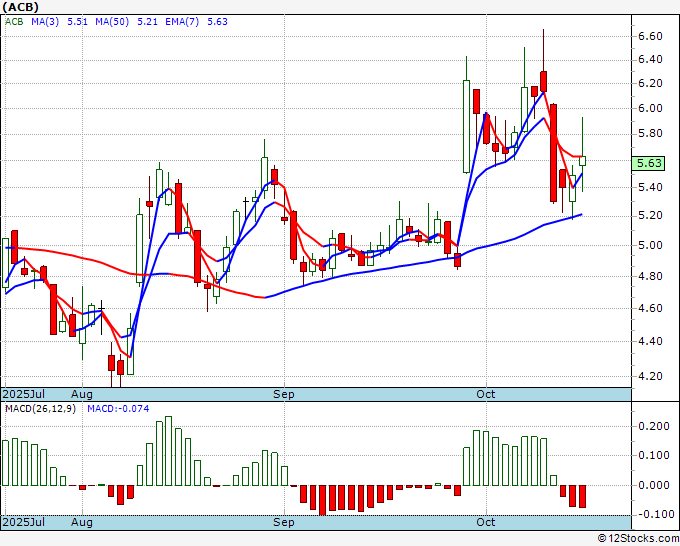The width and height of the screenshot is (680, 546).
Task: Click the Oct label on price chart axis
Action: 485,394
